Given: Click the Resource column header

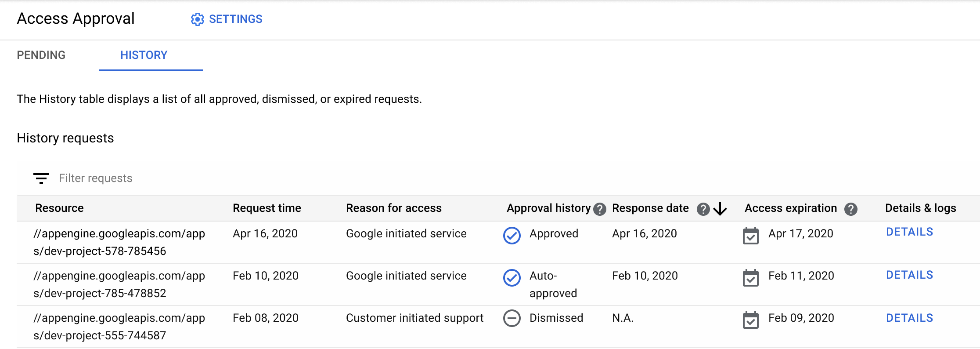Looking at the screenshot, I should click(59, 208).
